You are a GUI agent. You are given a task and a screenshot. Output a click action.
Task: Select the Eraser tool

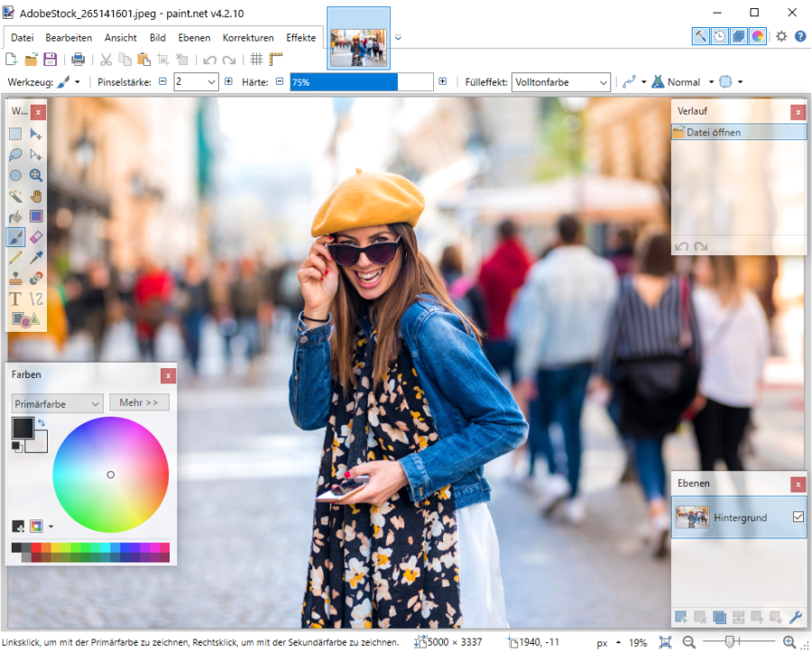coord(36,237)
